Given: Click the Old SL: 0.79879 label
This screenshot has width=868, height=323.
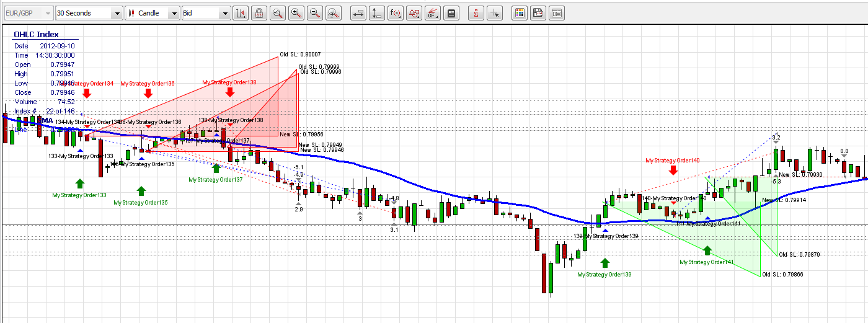Looking at the screenshot, I should point(800,255).
